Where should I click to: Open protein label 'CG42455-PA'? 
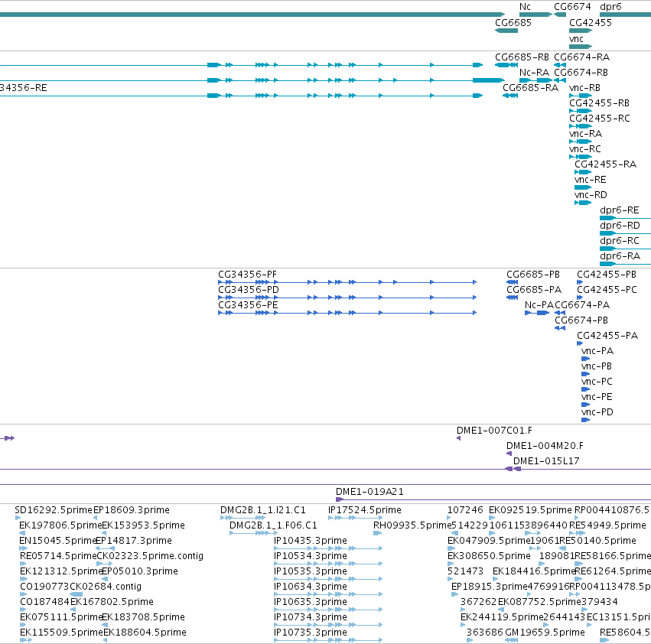(607, 336)
